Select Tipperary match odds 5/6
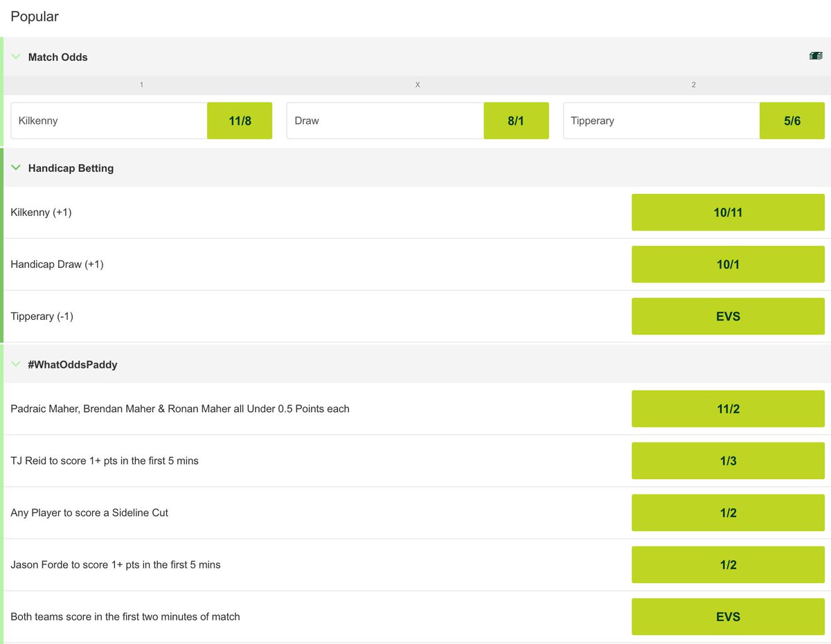The width and height of the screenshot is (831, 644). pyautogui.click(x=792, y=120)
